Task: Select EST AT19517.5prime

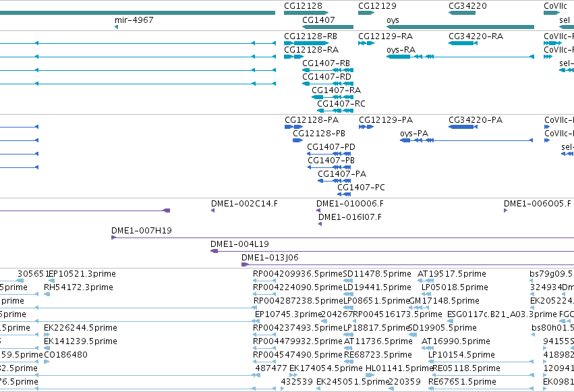Action: coord(452,274)
